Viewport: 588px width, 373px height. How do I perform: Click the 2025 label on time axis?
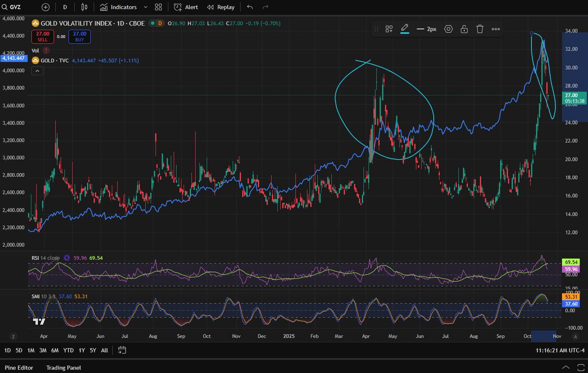[x=289, y=336]
